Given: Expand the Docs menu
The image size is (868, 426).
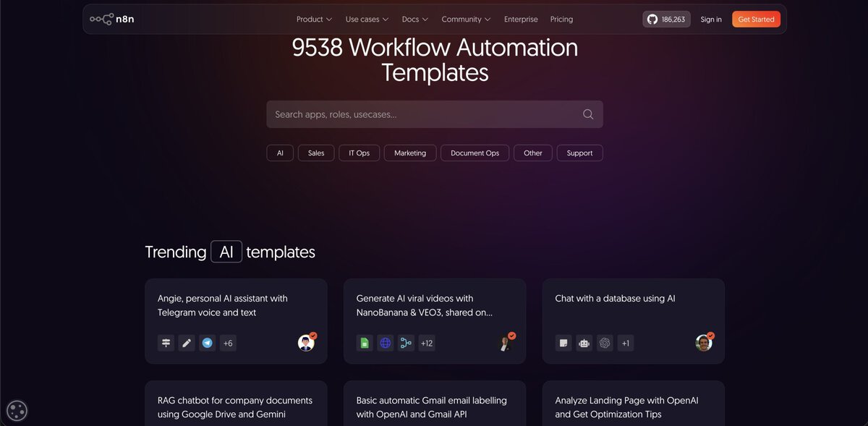Looking at the screenshot, I should [x=415, y=20].
